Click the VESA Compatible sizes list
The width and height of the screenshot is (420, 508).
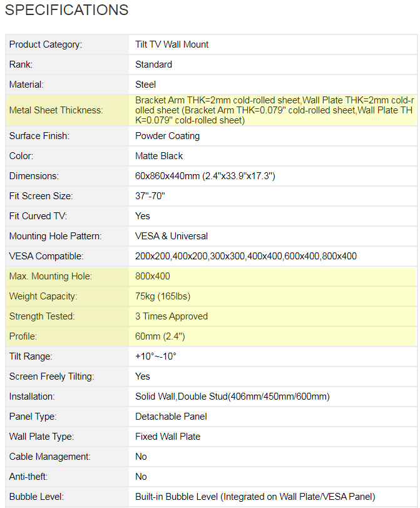pyautogui.click(x=246, y=256)
